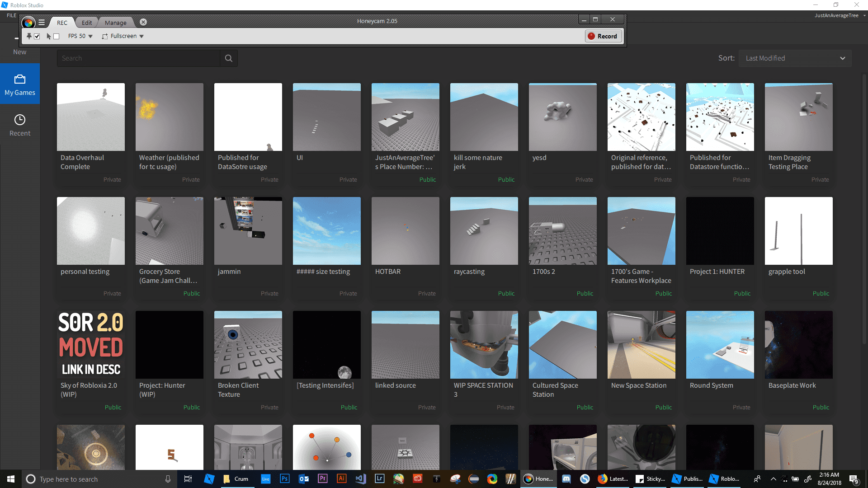Open the Item Dragging Testing Place thumbnail
This screenshot has width=868, height=488.
(x=799, y=117)
